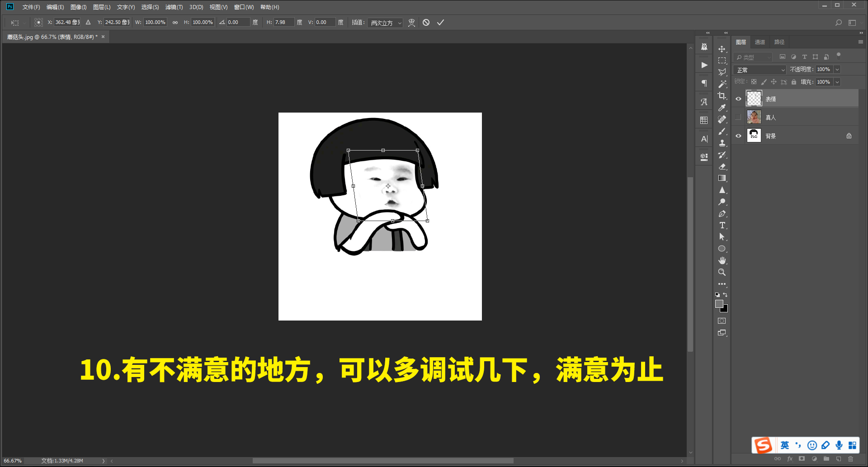Open the Actions panel play icon
868x467 pixels.
click(704, 65)
